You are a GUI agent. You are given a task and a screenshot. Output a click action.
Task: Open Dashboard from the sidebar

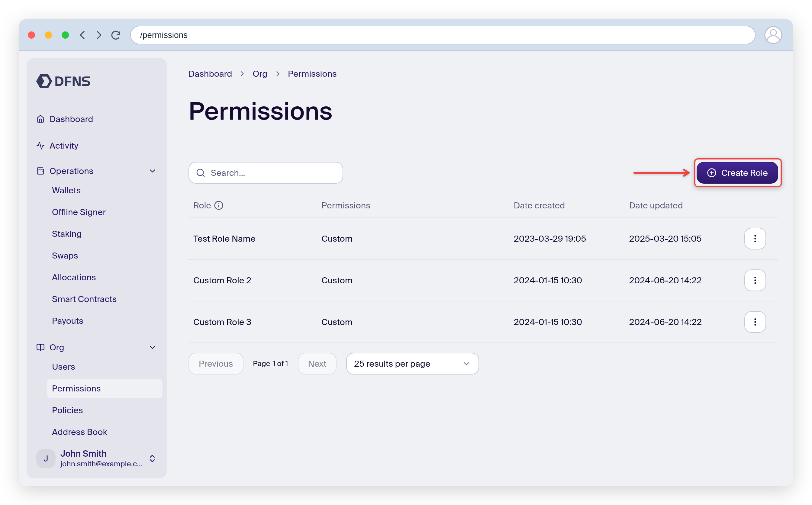click(x=71, y=119)
